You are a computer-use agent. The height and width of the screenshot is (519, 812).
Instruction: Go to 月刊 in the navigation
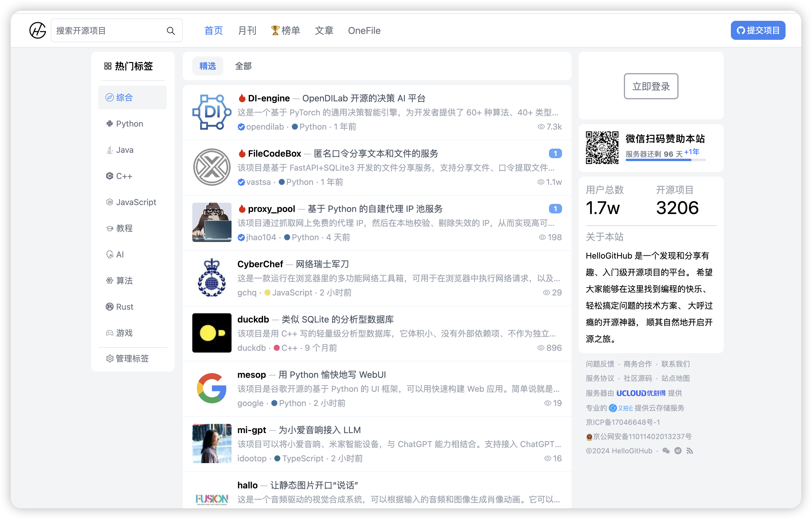(x=247, y=31)
